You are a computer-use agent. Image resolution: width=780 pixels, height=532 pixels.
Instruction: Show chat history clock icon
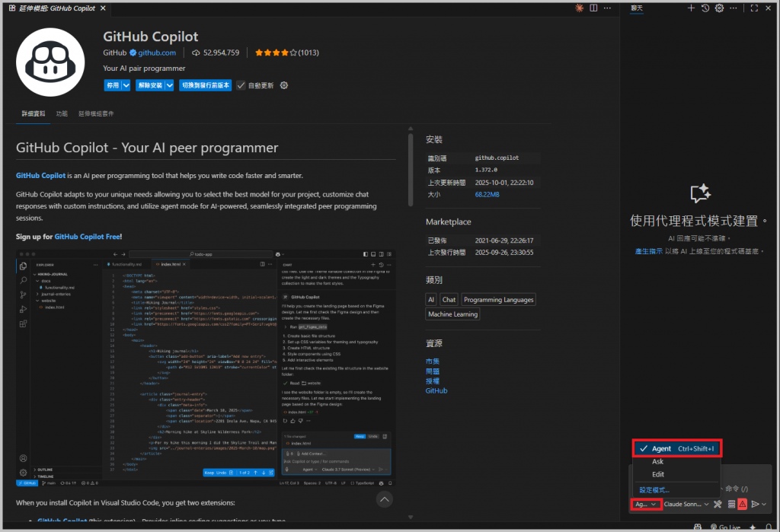click(x=705, y=8)
